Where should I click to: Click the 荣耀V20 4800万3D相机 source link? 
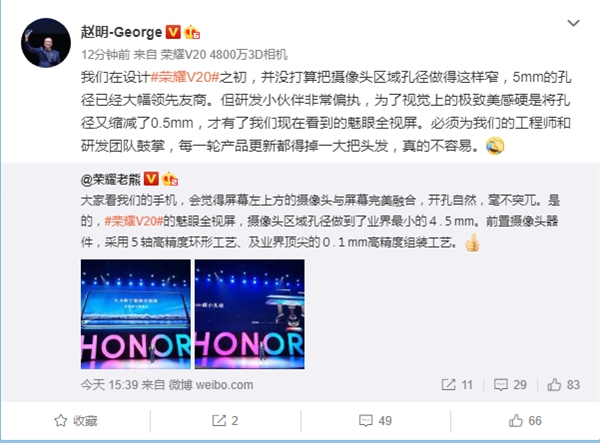[x=224, y=55]
